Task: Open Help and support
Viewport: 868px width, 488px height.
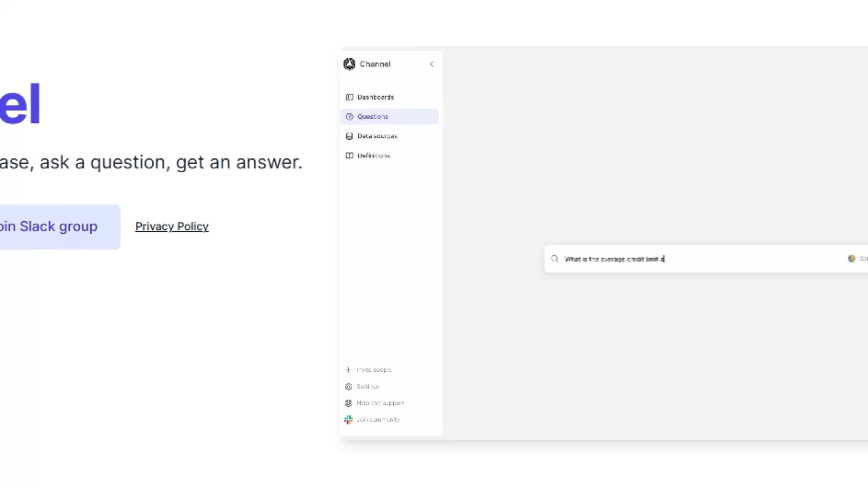Action: pyautogui.click(x=380, y=403)
